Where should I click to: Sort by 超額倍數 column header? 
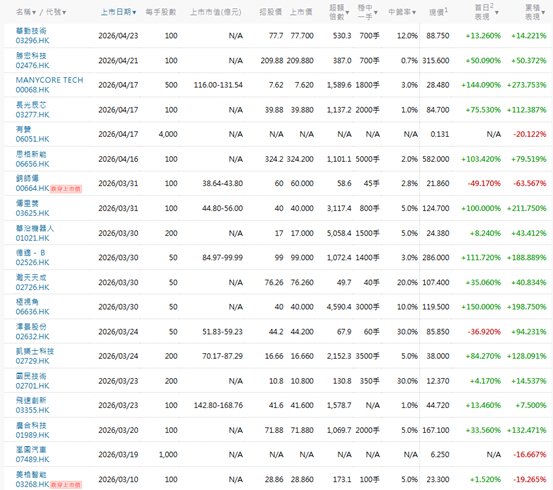339,12
